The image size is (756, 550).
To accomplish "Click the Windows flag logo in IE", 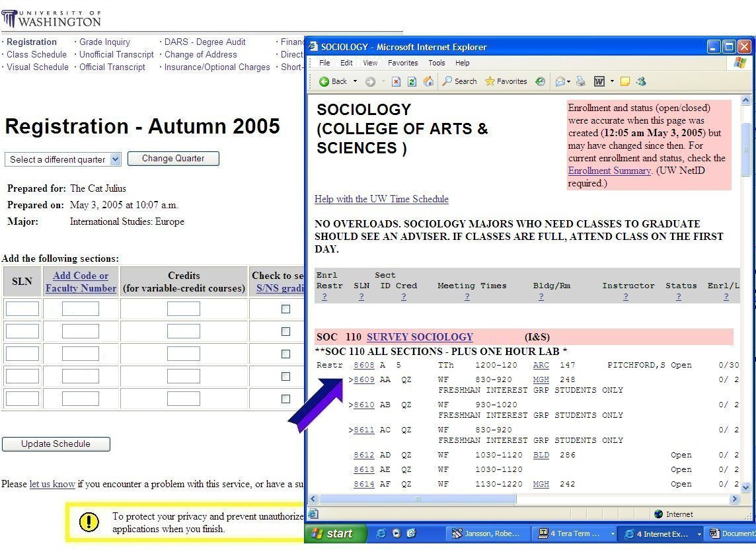I will click(739, 63).
